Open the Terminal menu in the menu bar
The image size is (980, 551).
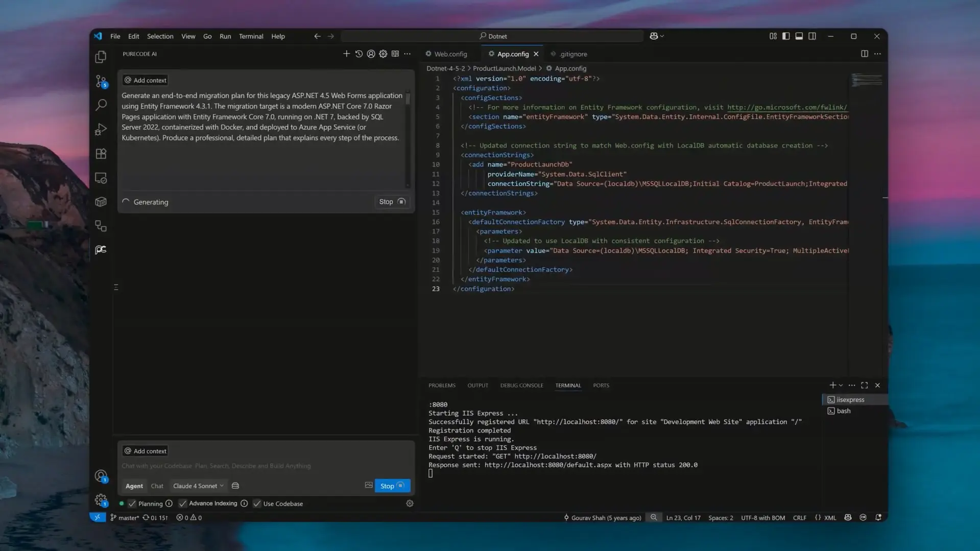(251, 36)
